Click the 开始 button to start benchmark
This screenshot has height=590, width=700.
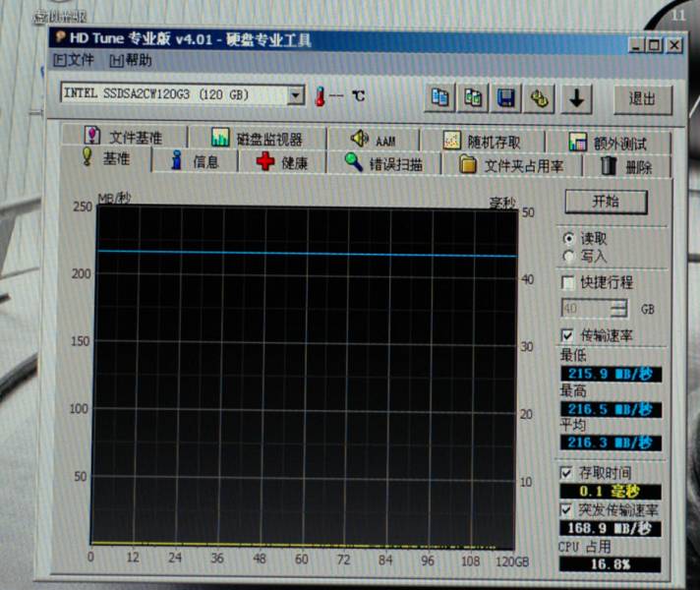606,202
